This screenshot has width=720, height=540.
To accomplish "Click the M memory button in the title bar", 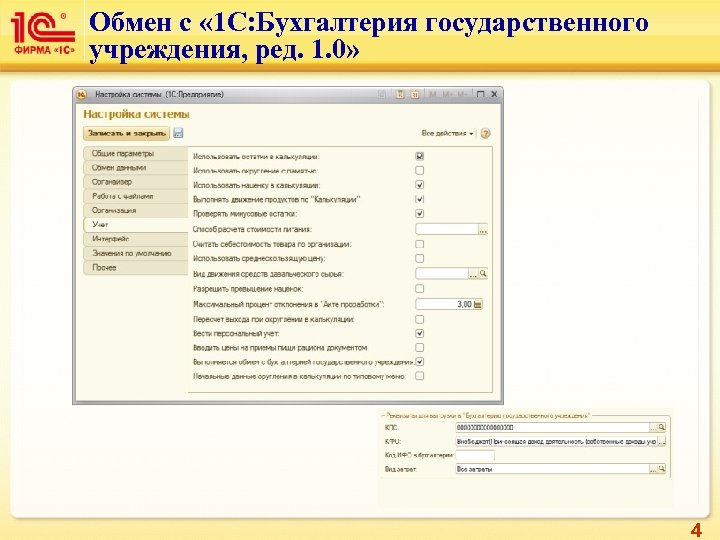I will (432, 94).
